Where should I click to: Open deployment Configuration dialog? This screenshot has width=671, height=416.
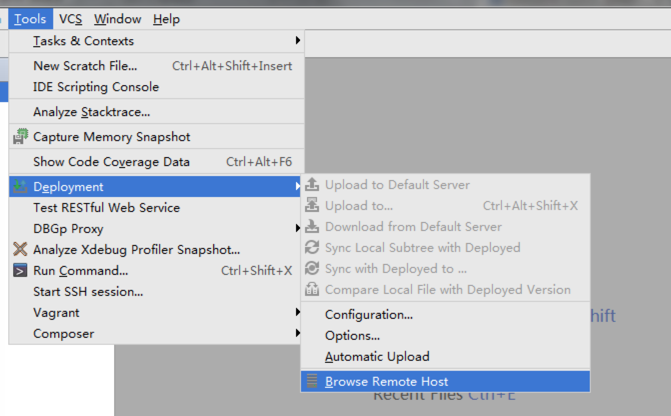369,315
